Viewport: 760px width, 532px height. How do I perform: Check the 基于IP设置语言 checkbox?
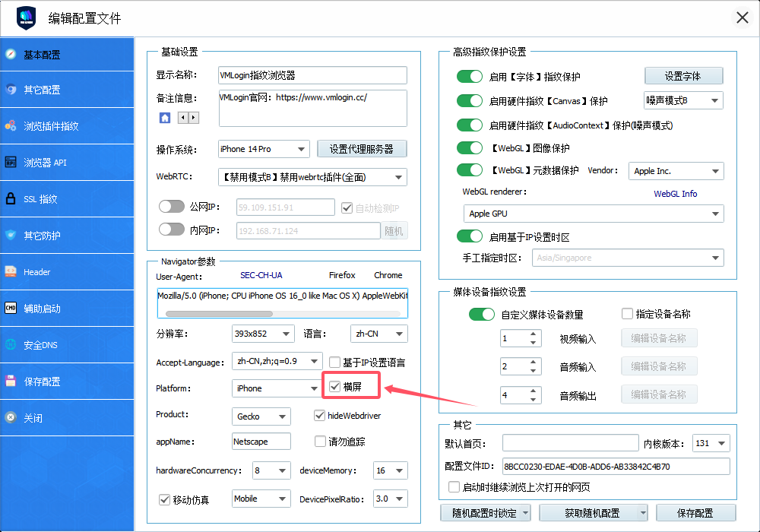coord(334,362)
